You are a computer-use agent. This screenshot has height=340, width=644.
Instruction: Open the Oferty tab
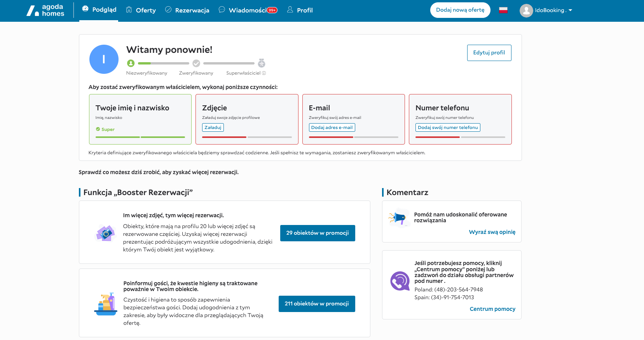[141, 10]
